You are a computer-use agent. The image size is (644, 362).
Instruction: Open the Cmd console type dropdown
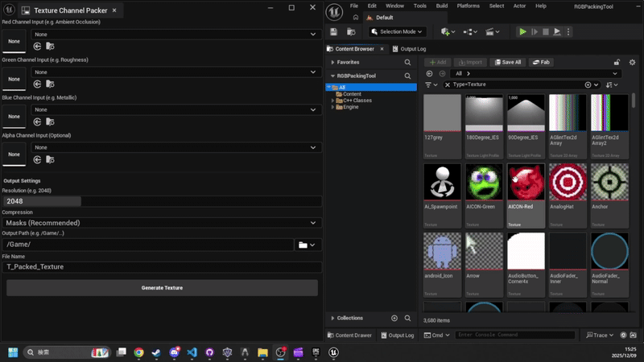(437, 335)
